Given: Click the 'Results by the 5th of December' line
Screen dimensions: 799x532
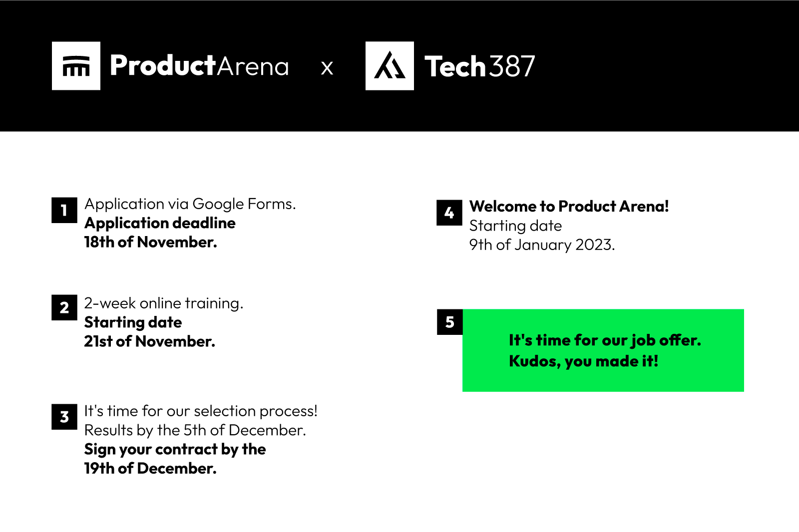Looking at the screenshot, I should coord(195,430).
